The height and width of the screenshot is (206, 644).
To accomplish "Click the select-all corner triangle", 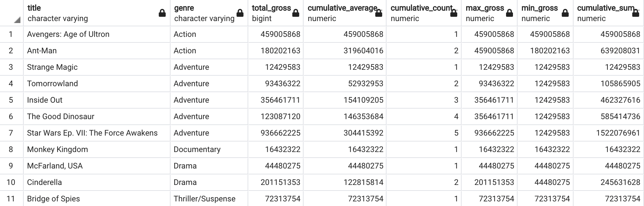I will click(x=17, y=20).
